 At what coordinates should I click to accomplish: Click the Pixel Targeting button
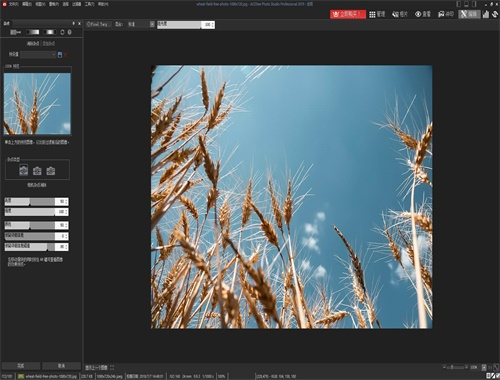pyautogui.click(x=98, y=24)
